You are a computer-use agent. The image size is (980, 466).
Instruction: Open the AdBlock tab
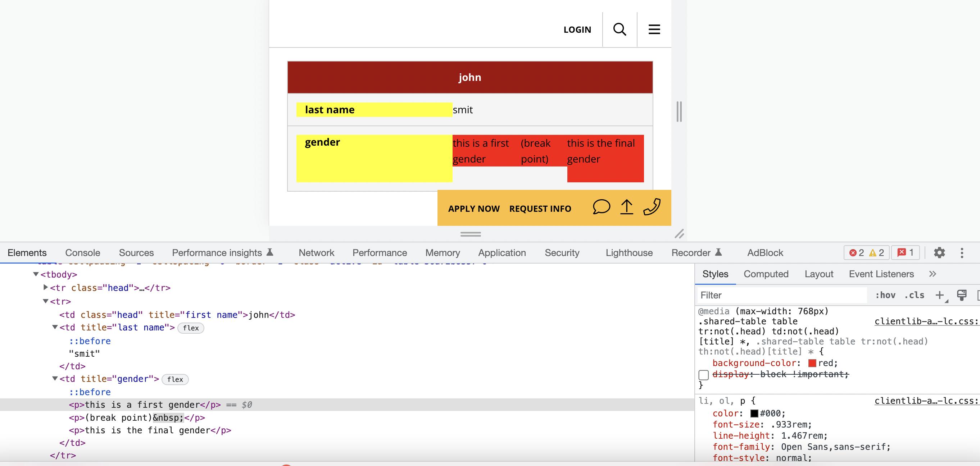click(765, 253)
